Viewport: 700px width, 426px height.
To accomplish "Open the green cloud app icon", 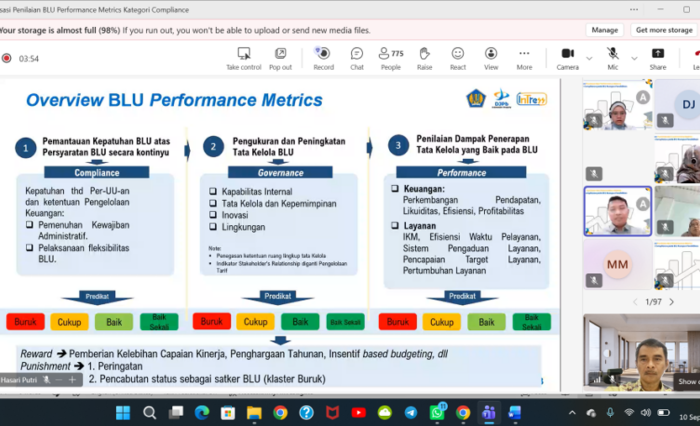I will [x=385, y=413].
